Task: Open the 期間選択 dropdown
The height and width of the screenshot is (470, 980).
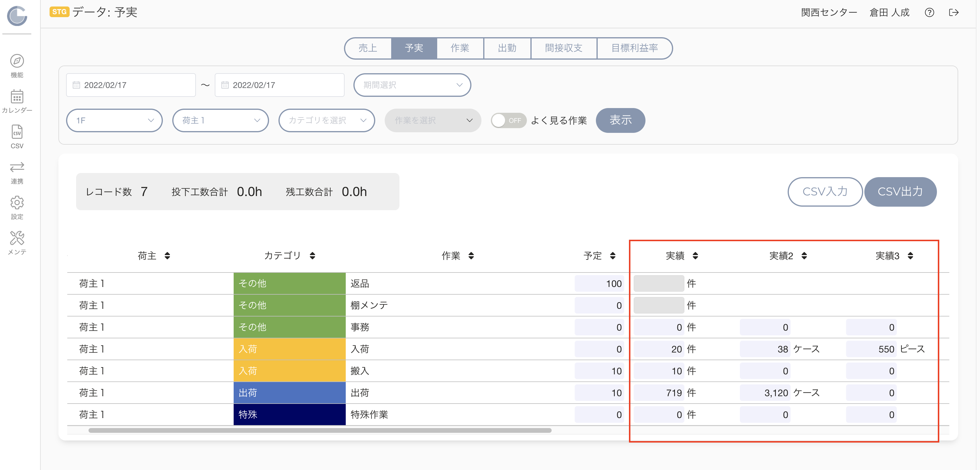Action: 412,85
